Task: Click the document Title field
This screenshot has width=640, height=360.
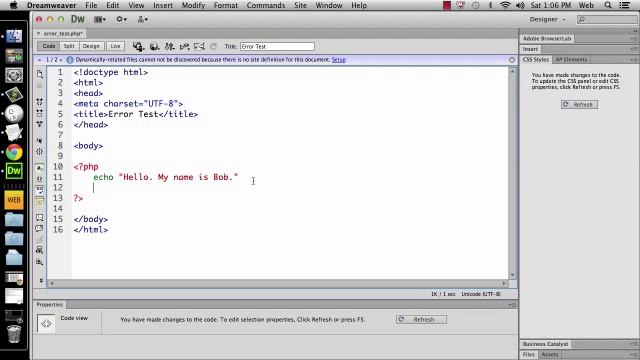Action: coord(277,47)
